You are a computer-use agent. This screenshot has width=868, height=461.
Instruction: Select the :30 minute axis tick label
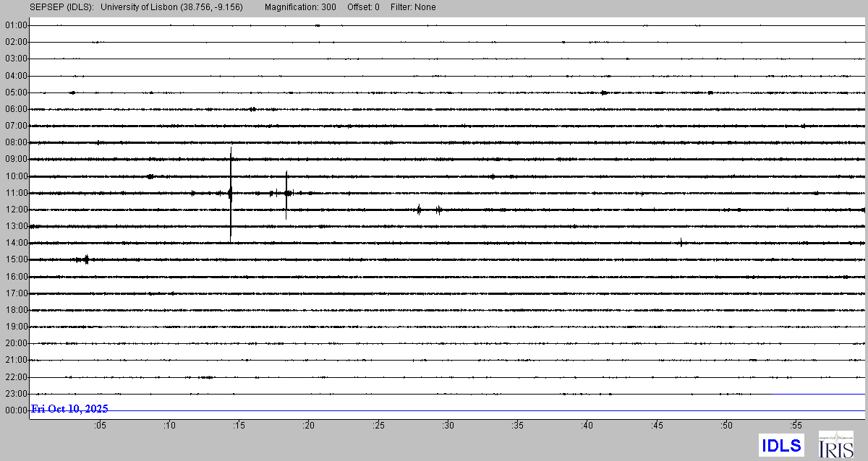(x=448, y=425)
